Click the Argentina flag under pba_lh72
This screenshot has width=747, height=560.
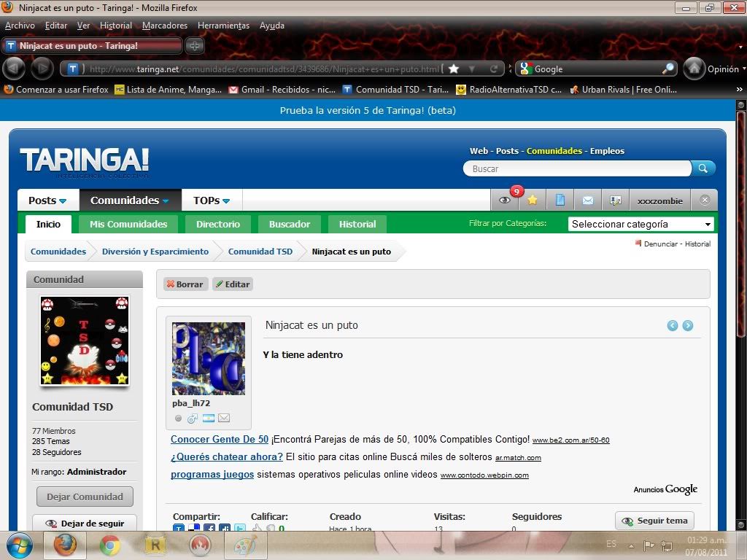tap(208, 419)
